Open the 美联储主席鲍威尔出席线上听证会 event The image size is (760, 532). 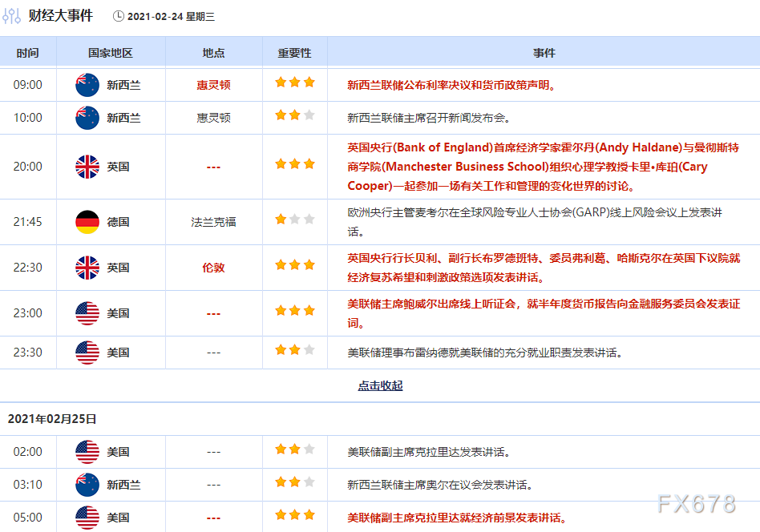[x=543, y=313]
